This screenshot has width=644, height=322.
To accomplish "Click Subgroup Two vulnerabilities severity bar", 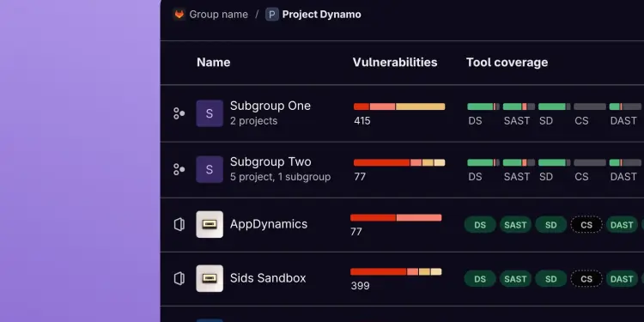I will (399, 162).
